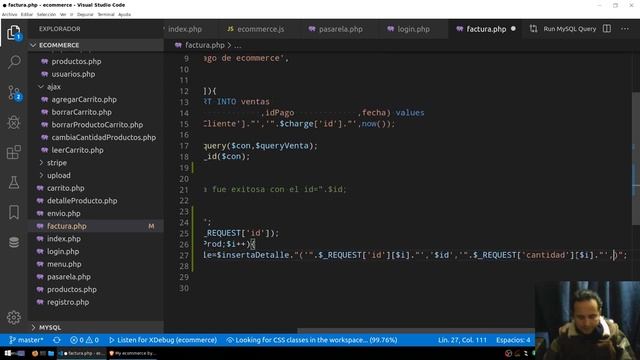Viewport: 640px width, 360px height.
Task: Open the Windows Start menu
Action: (x=8, y=353)
